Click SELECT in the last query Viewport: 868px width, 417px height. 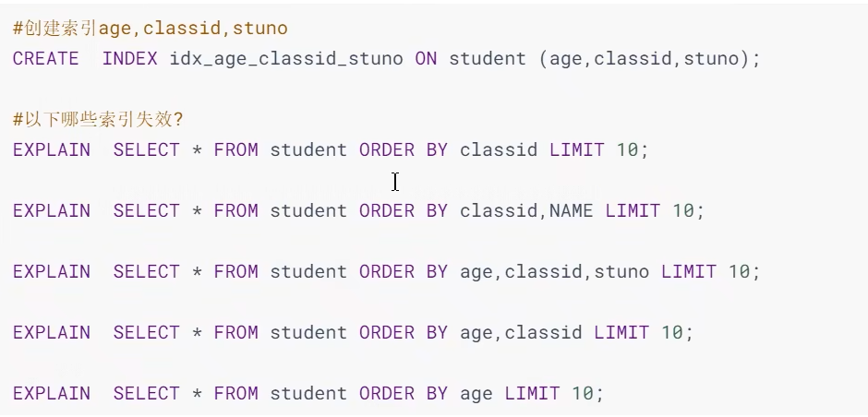[146, 393]
